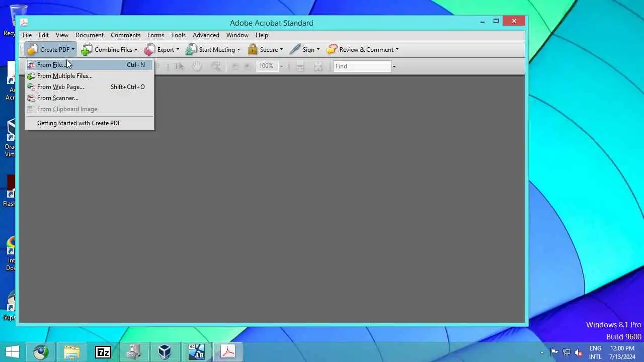Click the Zoom In plus icon
Image resolution: width=644 pixels, height=362 pixels.
pos(247,66)
